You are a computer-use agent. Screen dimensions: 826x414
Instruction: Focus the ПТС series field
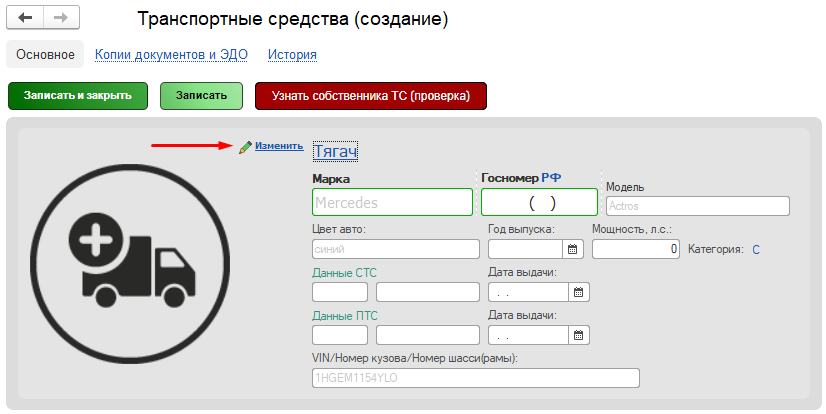point(340,335)
